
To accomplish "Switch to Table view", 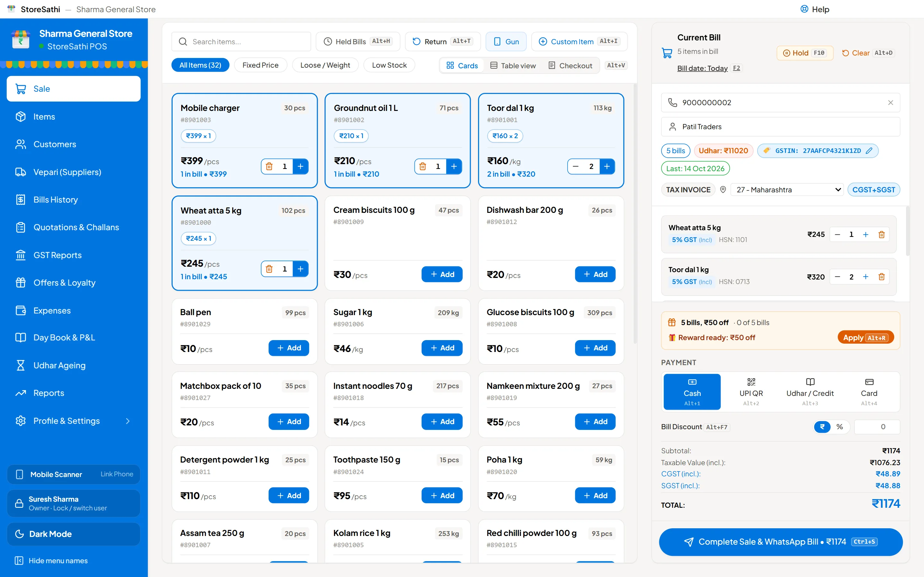I will tap(513, 66).
